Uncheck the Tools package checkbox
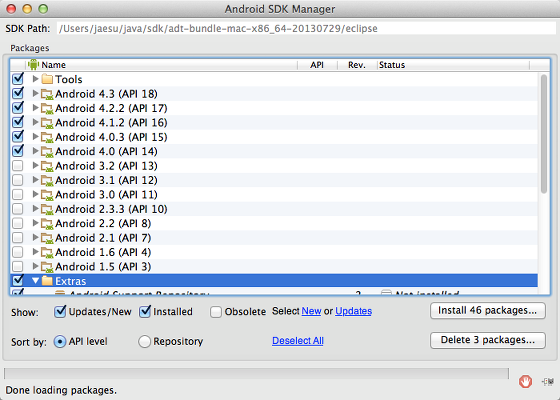The width and height of the screenshot is (560, 400). [18, 79]
